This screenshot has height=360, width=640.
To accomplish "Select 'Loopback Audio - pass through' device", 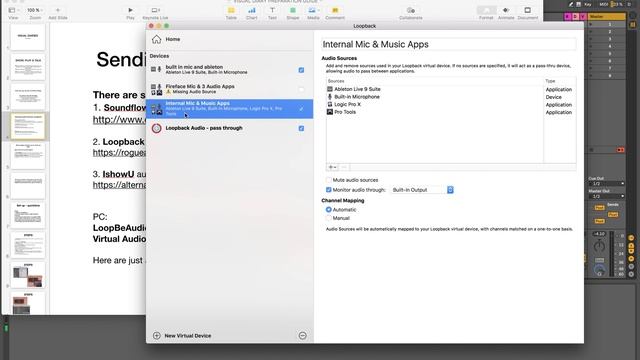I will pos(229,128).
